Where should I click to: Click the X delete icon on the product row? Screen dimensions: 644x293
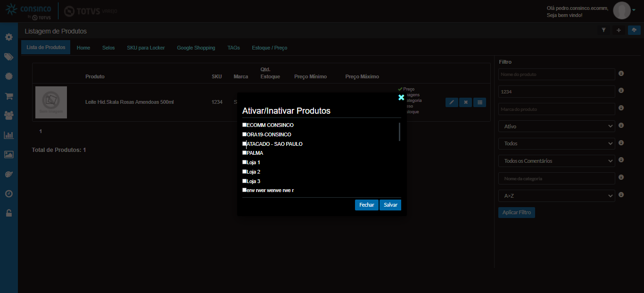465,102
